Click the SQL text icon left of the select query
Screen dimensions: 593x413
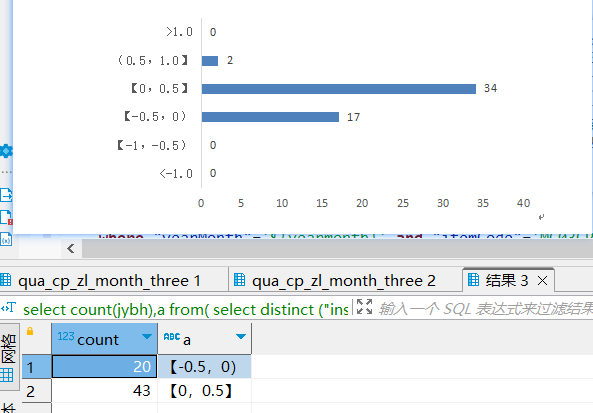click(8, 308)
